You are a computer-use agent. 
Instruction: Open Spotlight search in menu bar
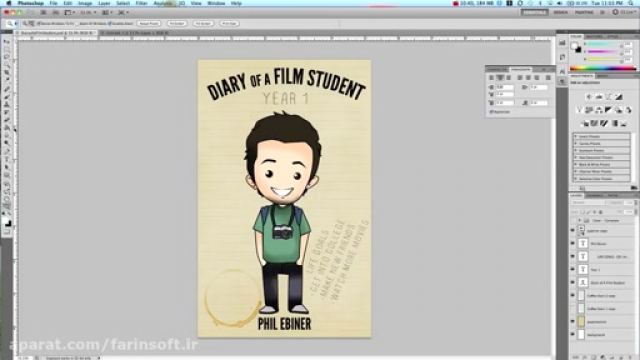[631, 3]
